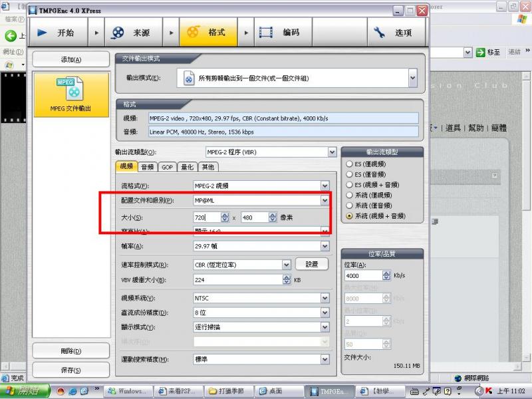
Task: Click the TMPGEnc taskbar item
Action: click(x=329, y=391)
